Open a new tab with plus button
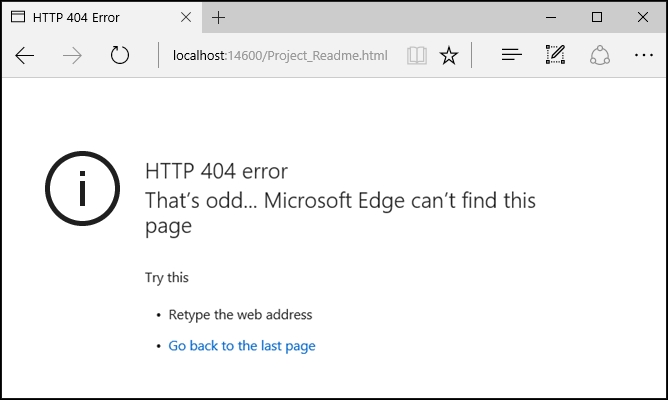 [x=219, y=17]
